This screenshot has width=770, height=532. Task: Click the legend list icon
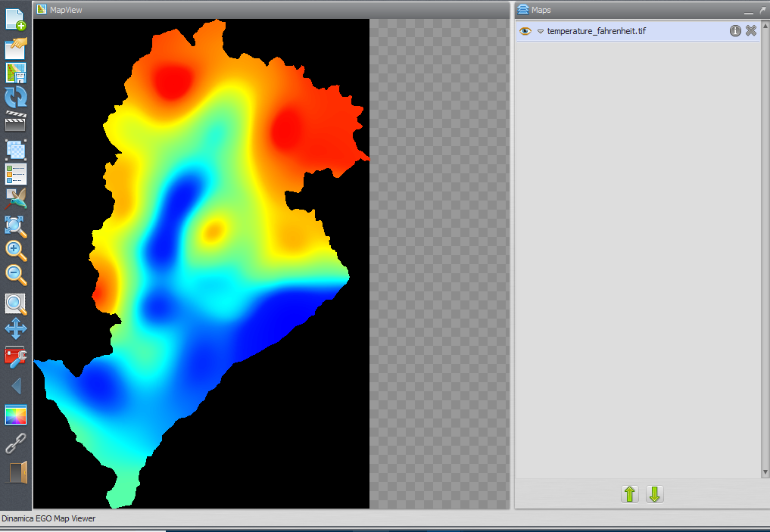coord(16,173)
